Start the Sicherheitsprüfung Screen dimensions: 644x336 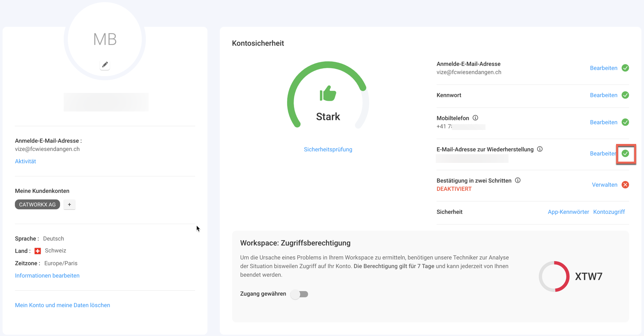click(x=328, y=149)
